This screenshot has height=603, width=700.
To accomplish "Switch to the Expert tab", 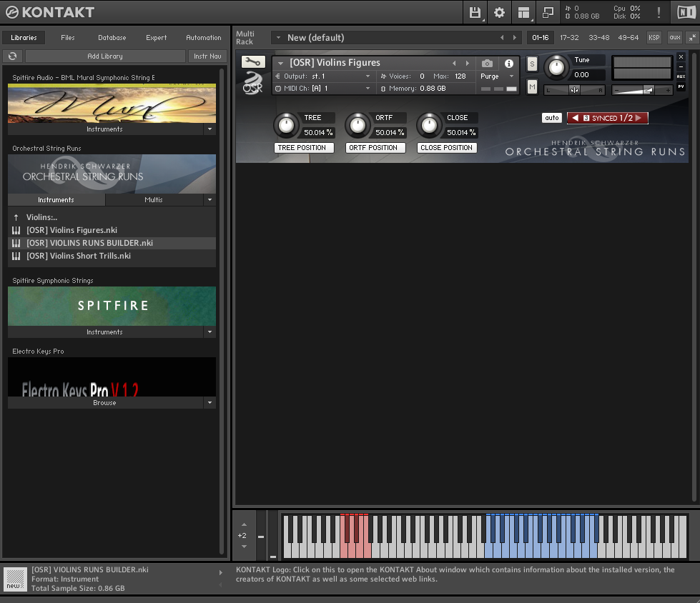I will click(x=157, y=37).
